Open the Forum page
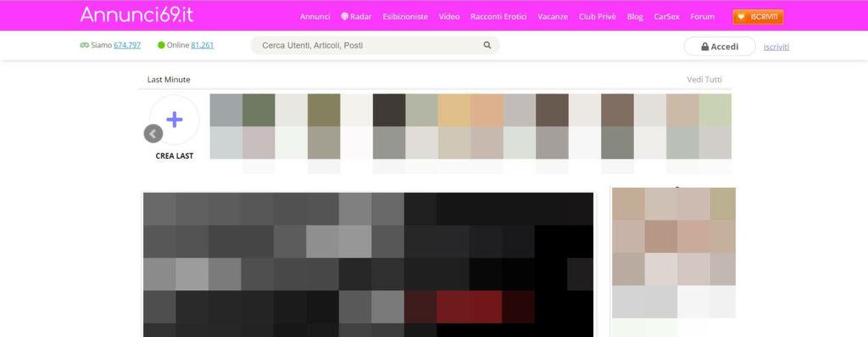The width and height of the screenshot is (868, 337). point(702,17)
